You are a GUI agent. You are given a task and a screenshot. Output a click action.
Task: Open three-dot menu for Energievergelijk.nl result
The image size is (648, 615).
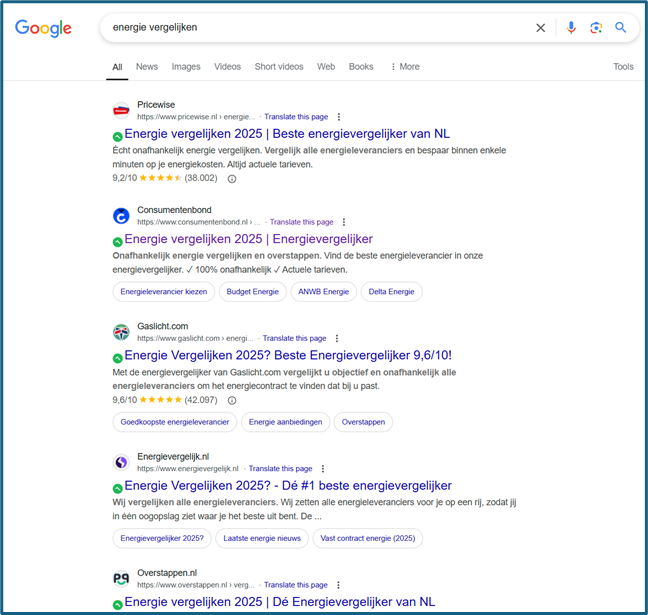323,469
